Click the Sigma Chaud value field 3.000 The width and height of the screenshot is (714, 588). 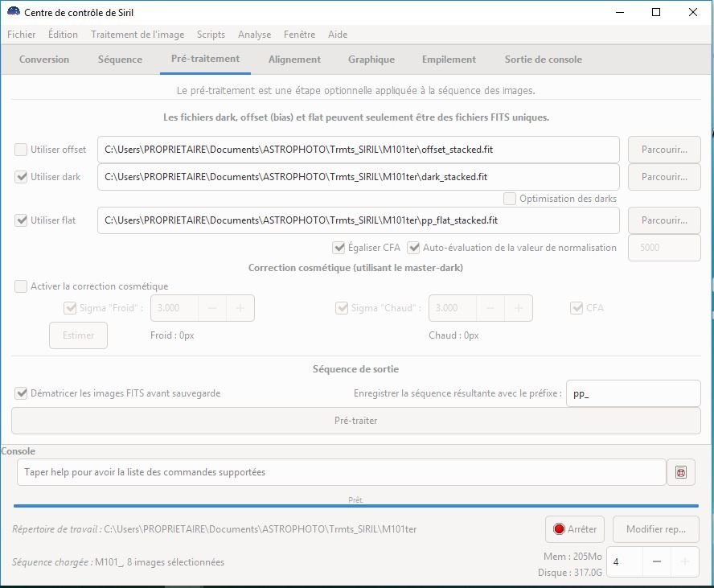coord(453,308)
